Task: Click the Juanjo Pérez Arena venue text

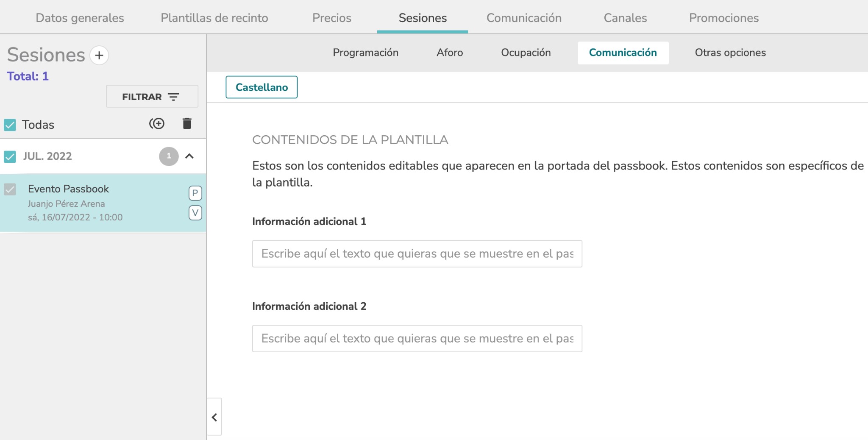Action: pyautogui.click(x=66, y=203)
